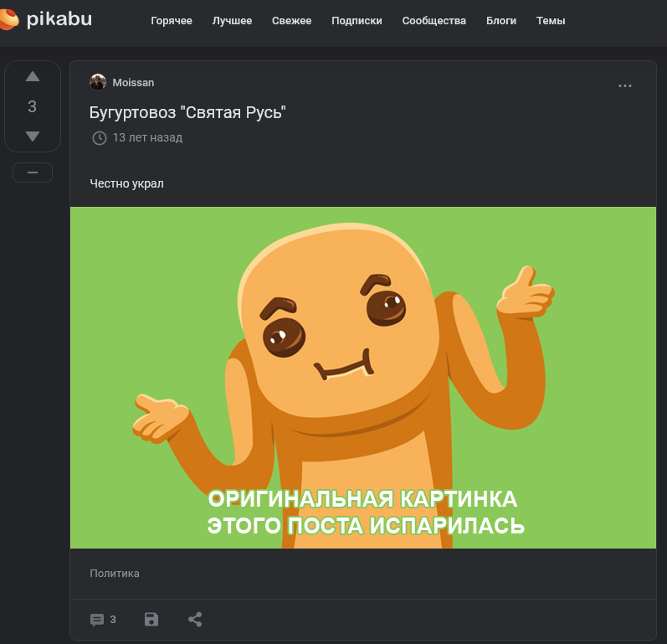
Task: Share the post using the share icon
Action: (x=195, y=620)
